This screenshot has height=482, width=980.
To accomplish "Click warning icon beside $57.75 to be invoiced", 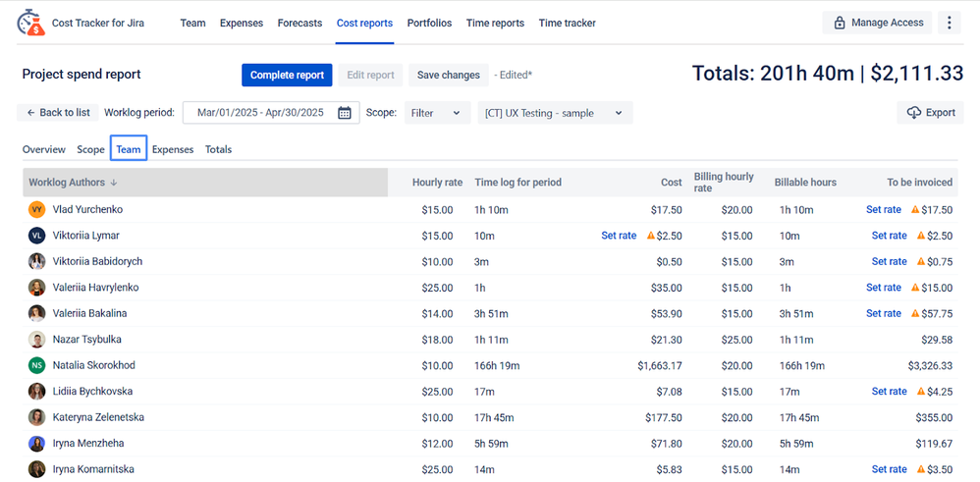I will pyautogui.click(x=915, y=313).
